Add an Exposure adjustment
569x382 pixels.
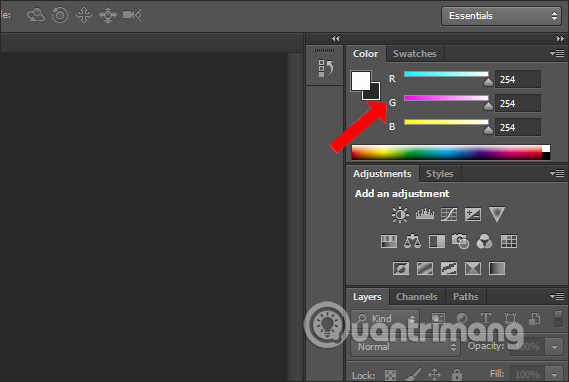click(x=473, y=214)
